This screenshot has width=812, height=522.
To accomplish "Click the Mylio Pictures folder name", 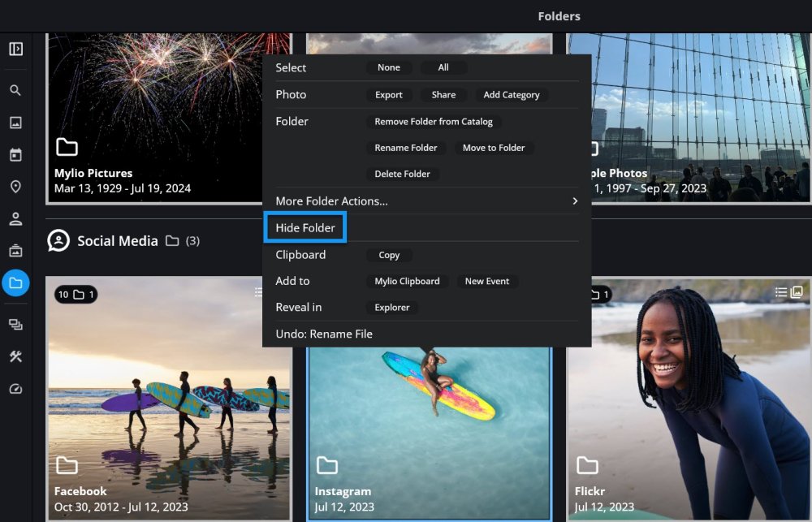I will tap(93, 173).
